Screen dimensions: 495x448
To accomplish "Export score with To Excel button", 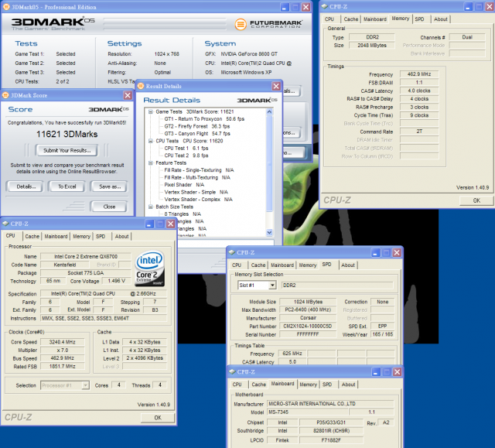I will pos(67,186).
